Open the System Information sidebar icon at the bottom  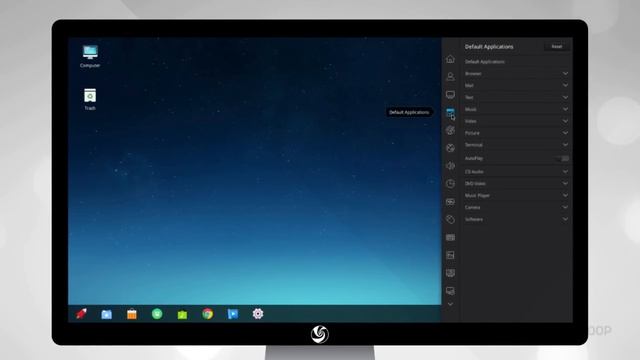[450, 291]
